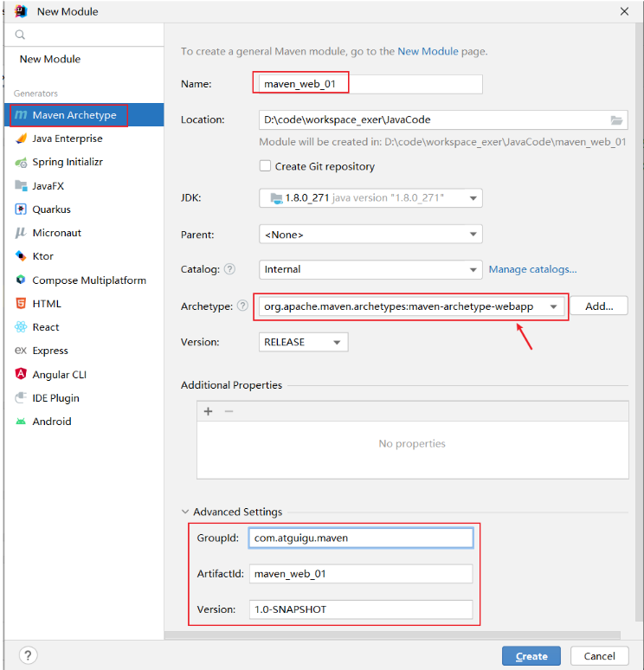Image resolution: width=644 pixels, height=670 pixels.
Task: Click the Java Enterprise generator icon
Action: tap(21, 139)
